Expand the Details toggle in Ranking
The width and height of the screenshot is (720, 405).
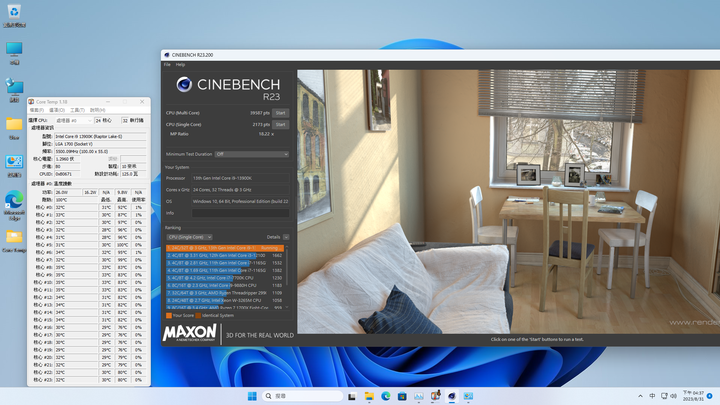click(286, 237)
